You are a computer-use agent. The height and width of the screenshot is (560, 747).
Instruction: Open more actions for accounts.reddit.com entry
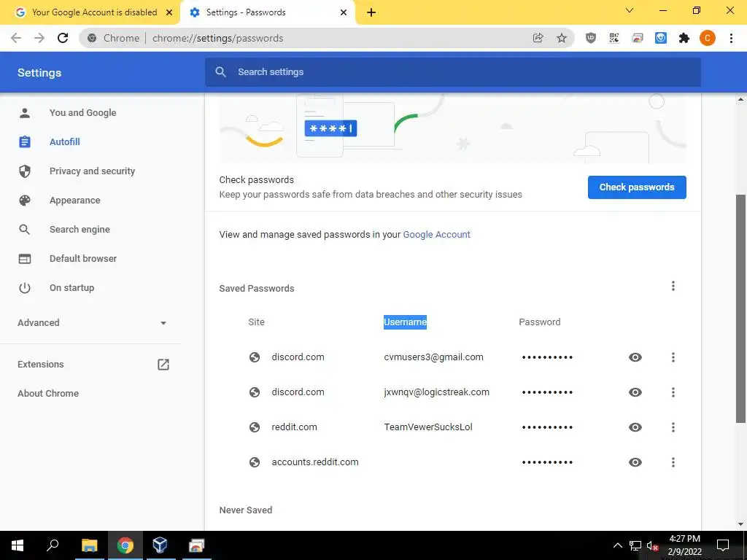click(673, 462)
